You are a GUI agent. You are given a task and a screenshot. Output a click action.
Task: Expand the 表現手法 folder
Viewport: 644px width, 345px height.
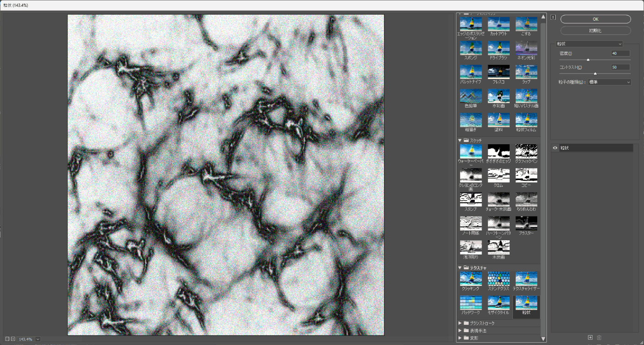point(460,331)
